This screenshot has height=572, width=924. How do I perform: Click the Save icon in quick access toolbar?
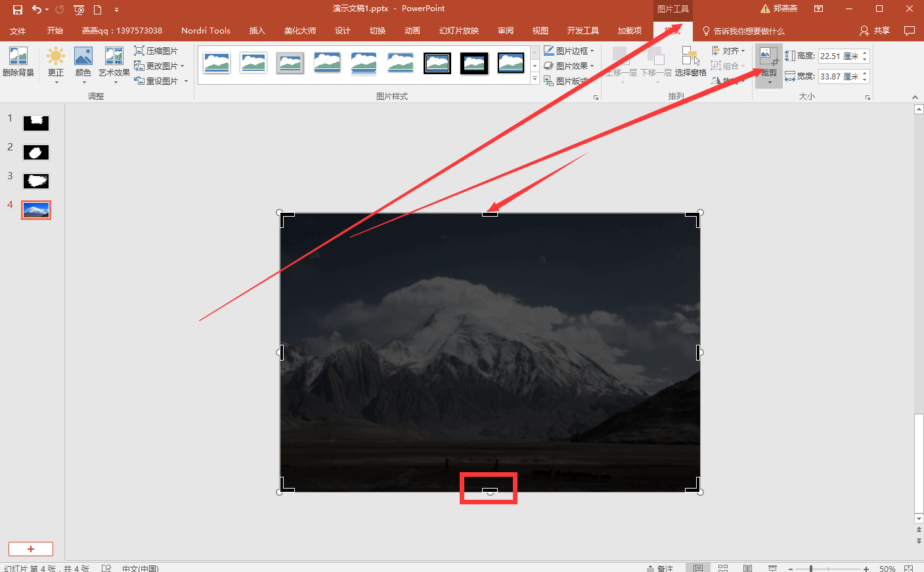(18, 9)
